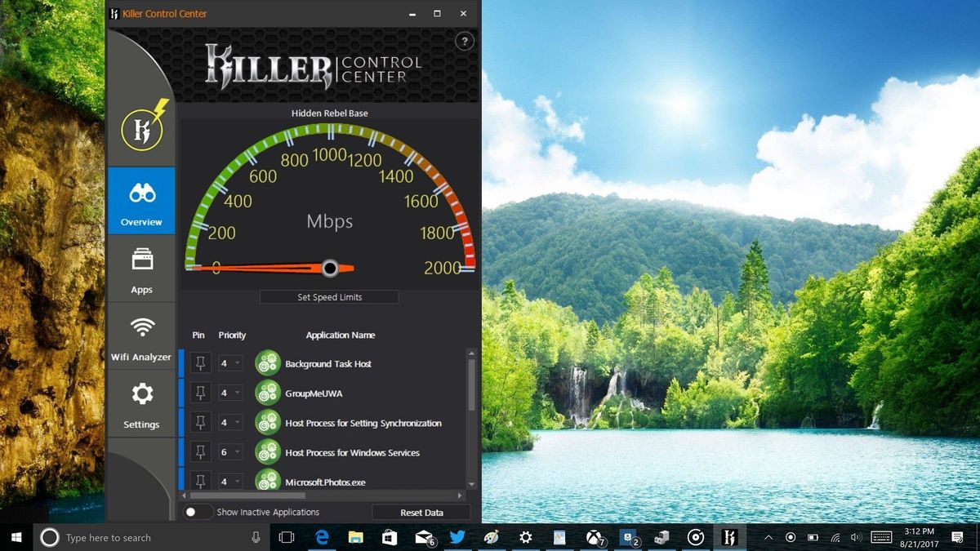
Task: Open the Wi-Fi network tray icon
Action: coord(835,537)
